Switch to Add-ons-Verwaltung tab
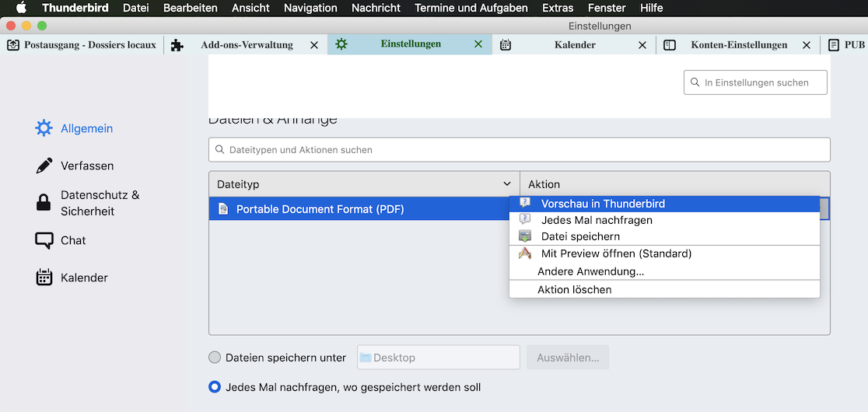Image resolution: width=868 pixels, height=412 pixels. click(247, 45)
